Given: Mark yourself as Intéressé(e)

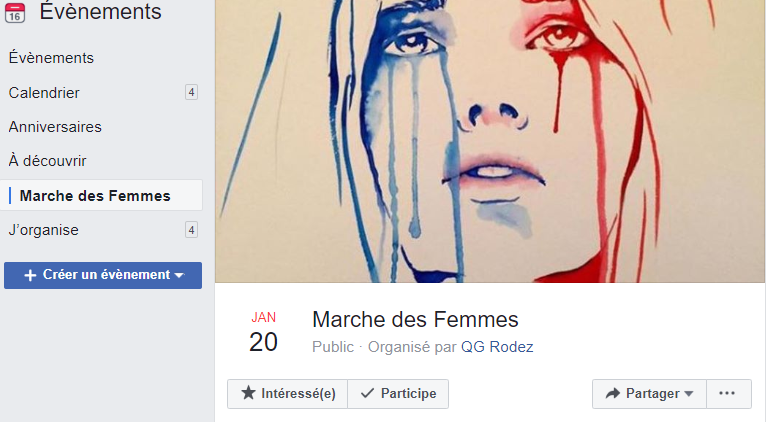Looking at the screenshot, I should pyautogui.click(x=288, y=394).
